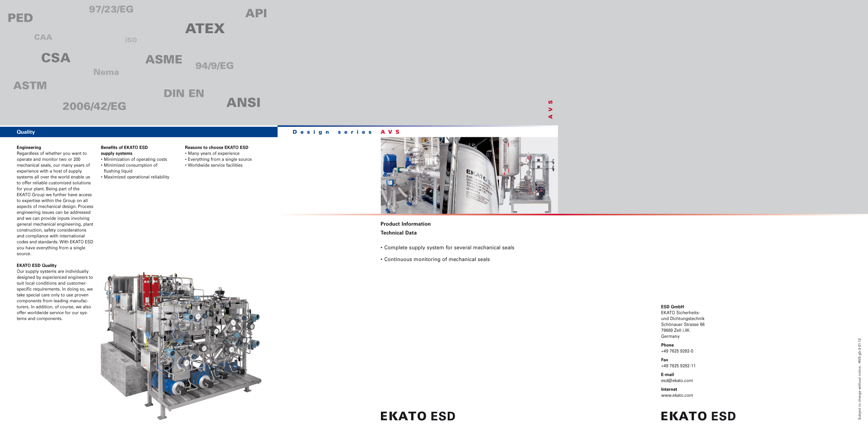This screenshot has width=868, height=438.
Task: Click the 'EKATO ESD Quality' heading
Action: click(x=36, y=265)
